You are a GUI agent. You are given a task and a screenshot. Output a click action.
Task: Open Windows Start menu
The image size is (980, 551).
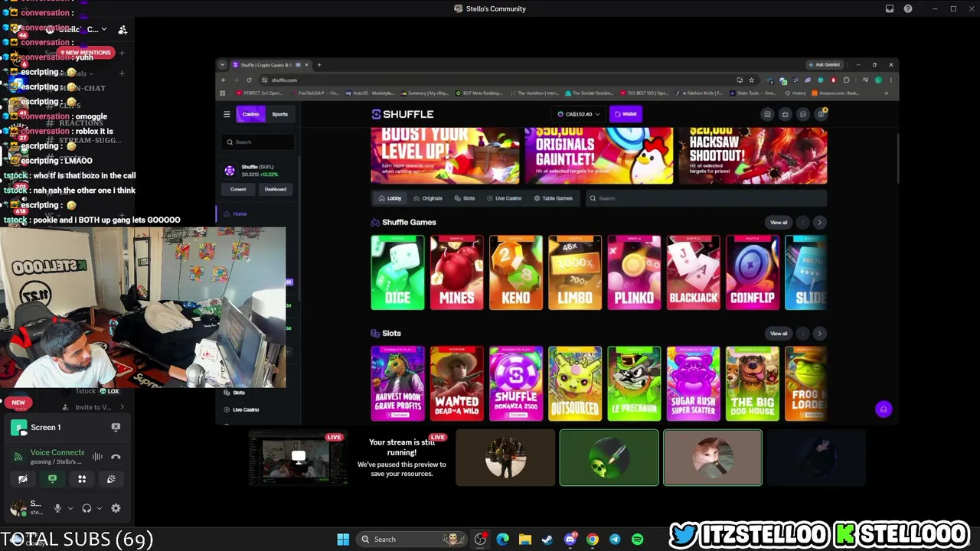[343, 540]
